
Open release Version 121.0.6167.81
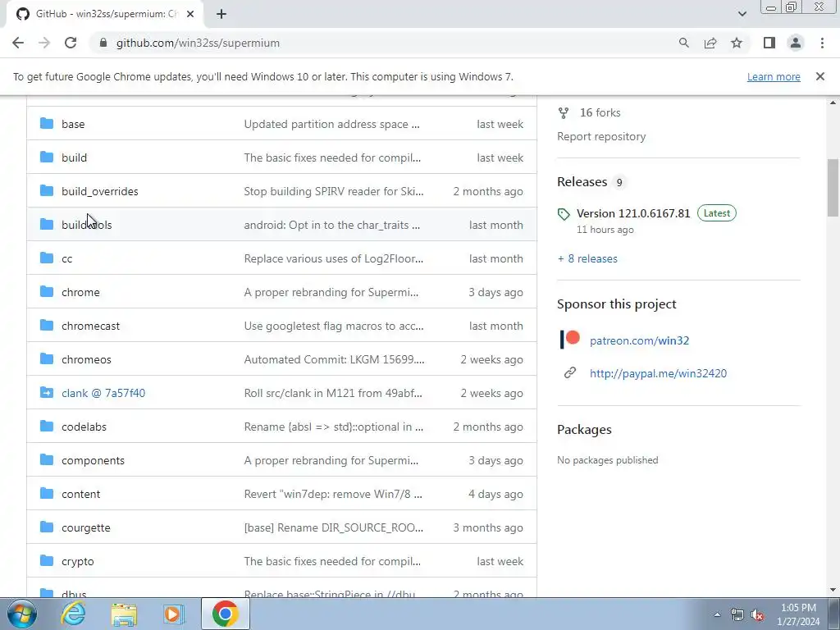coord(633,213)
